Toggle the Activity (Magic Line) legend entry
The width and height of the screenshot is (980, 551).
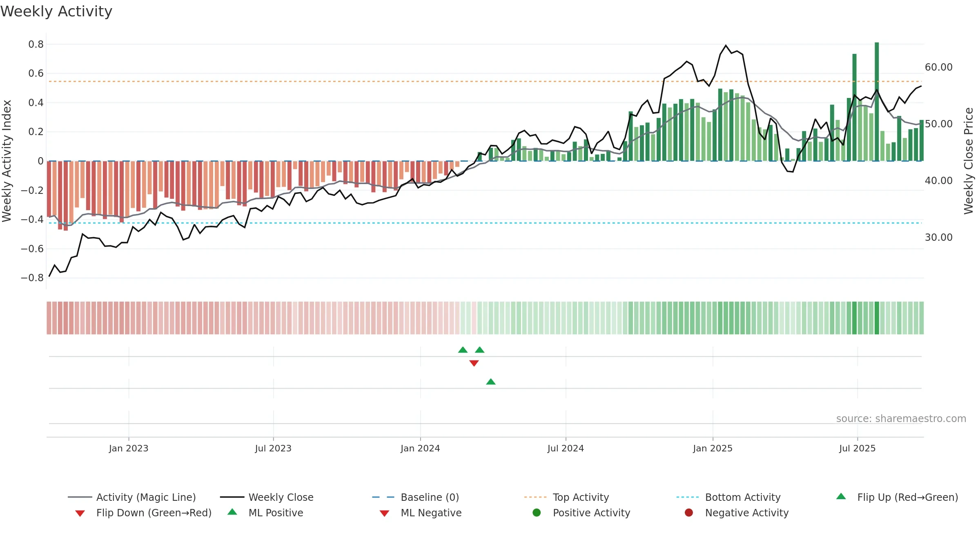point(132,497)
